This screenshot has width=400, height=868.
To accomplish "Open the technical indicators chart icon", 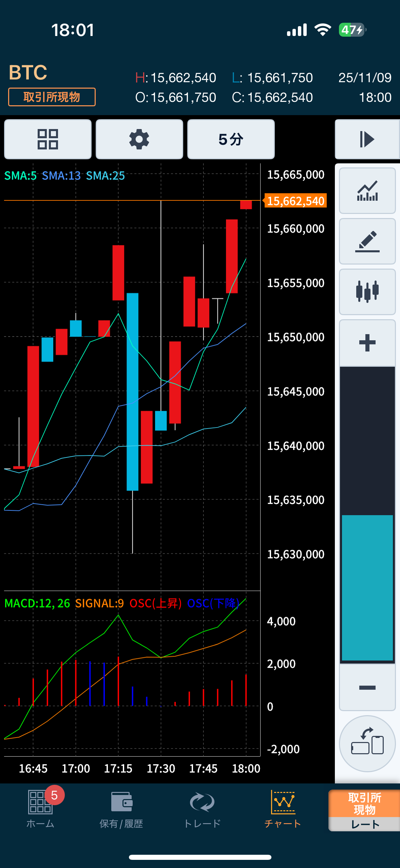I will [367, 191].
